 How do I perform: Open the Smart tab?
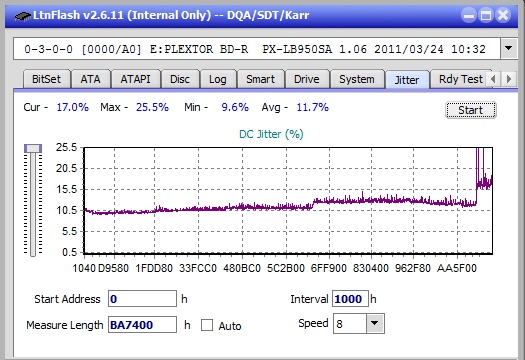coord(260,79)
